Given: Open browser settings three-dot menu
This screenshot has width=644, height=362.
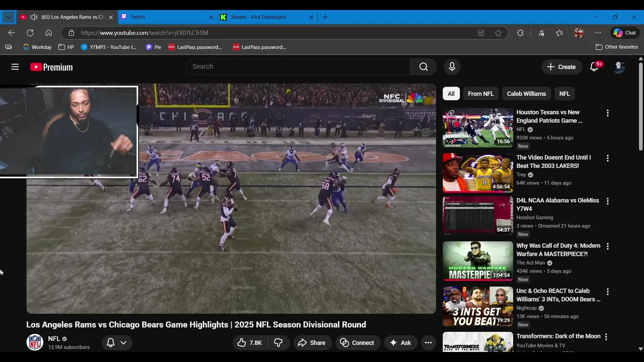Looking at the screenshot, I should pos(598,33).
